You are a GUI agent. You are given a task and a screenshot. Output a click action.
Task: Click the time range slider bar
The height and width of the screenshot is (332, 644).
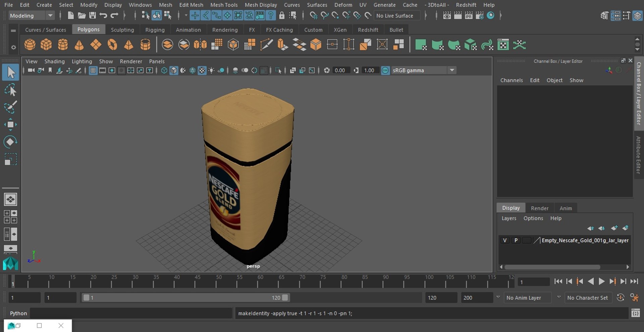(185, 297)
